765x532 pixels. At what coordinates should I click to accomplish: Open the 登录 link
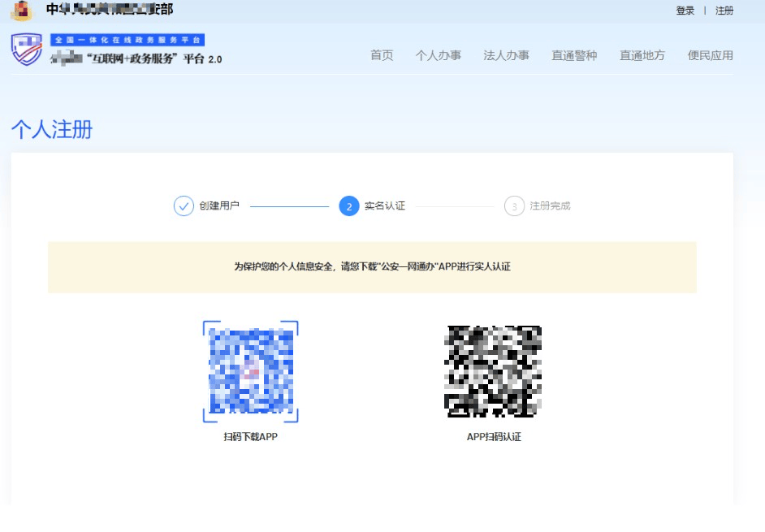click(685, 11)
